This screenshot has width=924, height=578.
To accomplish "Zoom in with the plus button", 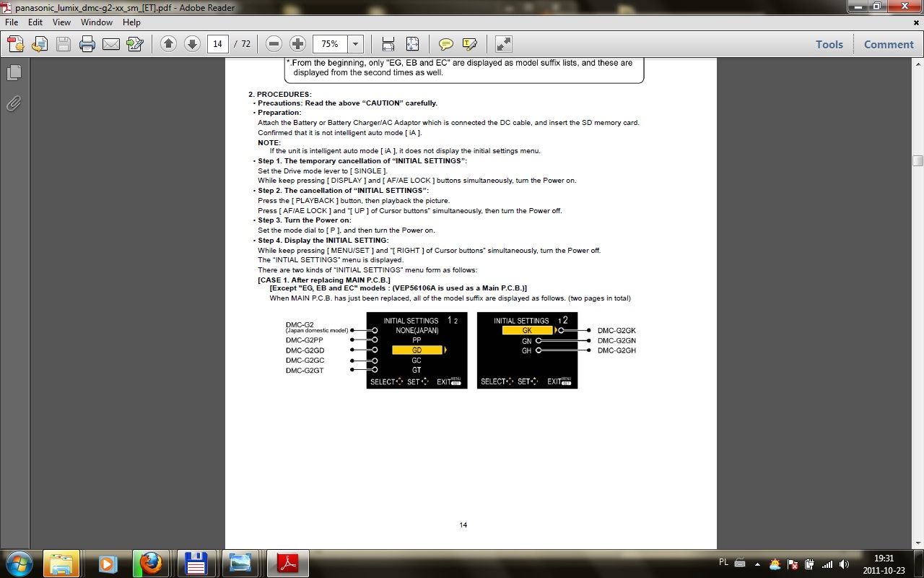I will [297, 44].
